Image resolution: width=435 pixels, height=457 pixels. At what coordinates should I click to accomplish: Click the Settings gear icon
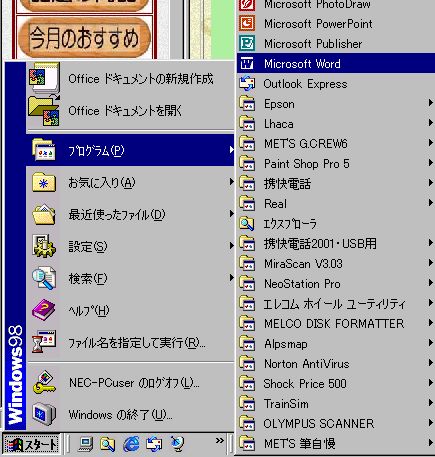(44, 246)
